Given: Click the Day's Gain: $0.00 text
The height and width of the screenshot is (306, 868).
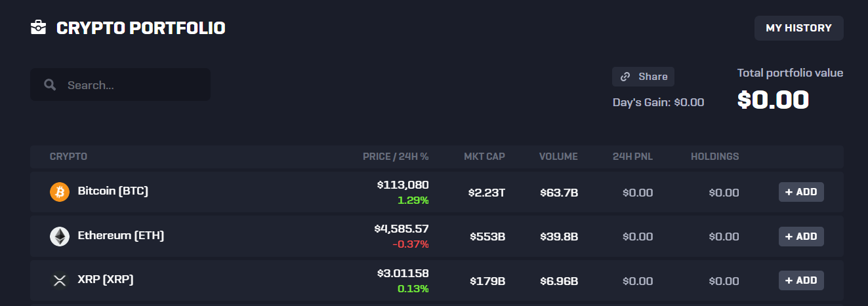Looking at the screenshot, I should click(x=658, y=102).
